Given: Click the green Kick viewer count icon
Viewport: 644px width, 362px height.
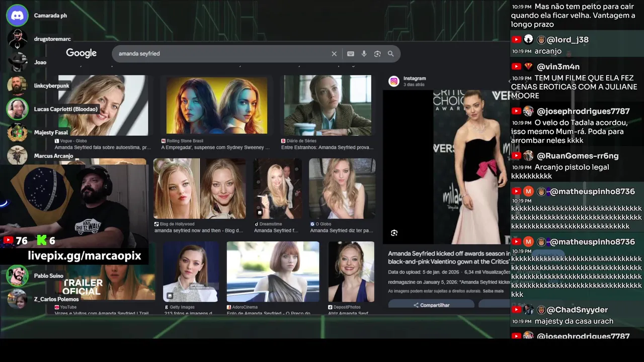Looking at the screenshot, I should click(41, 241).
